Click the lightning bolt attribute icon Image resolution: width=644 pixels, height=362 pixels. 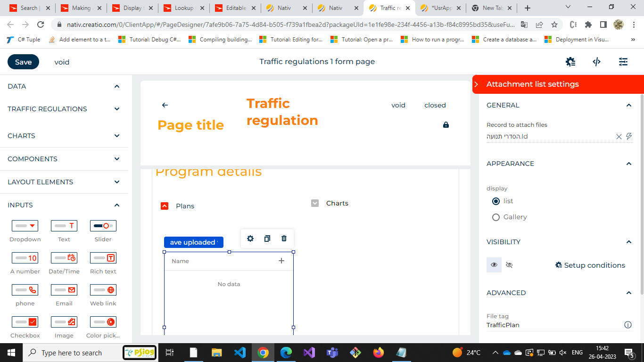pyautogui.click(x=628, y=137)
